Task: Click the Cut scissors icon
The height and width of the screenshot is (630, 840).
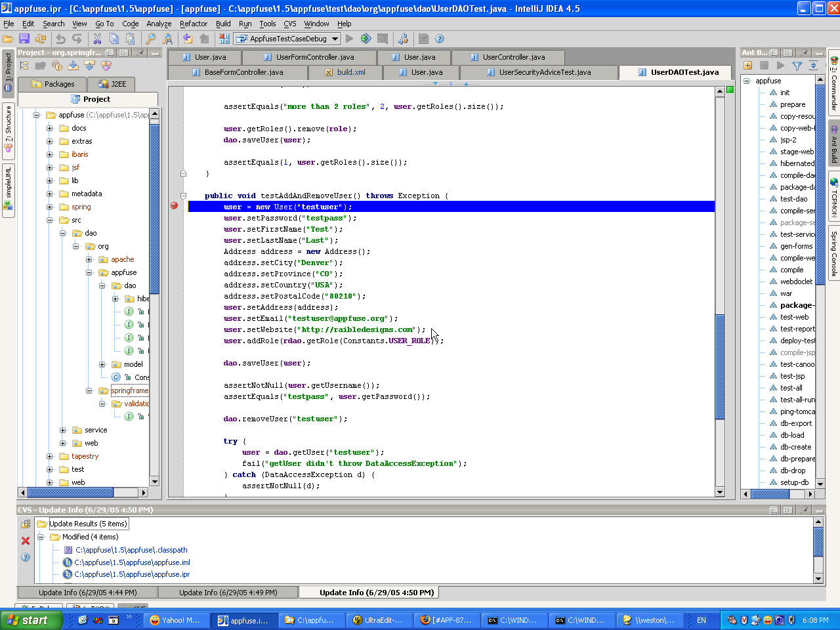Action: (97, 39)
